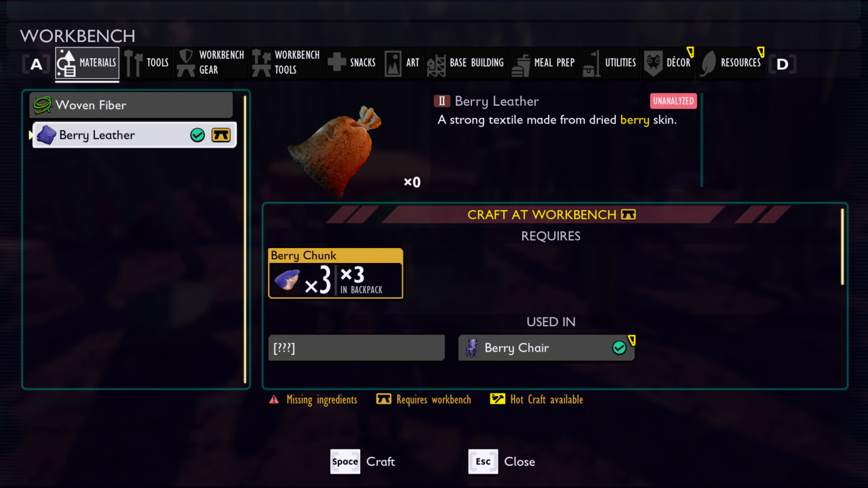Open the Workbench Gear shield icon
Viewport: 868px width, 488px height.
coord(186,63)
